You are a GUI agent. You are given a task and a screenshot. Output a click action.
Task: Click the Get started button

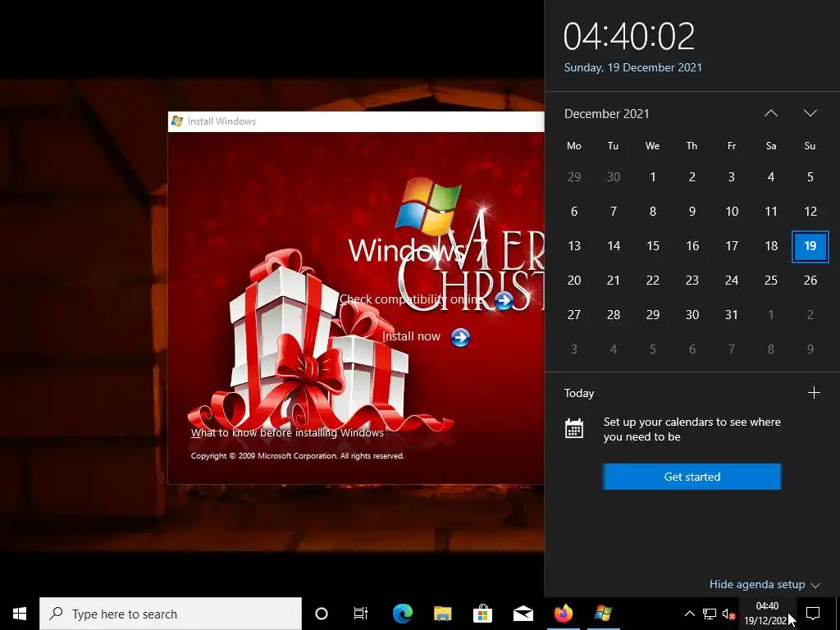pyautogui.click(x=692, y=477)
